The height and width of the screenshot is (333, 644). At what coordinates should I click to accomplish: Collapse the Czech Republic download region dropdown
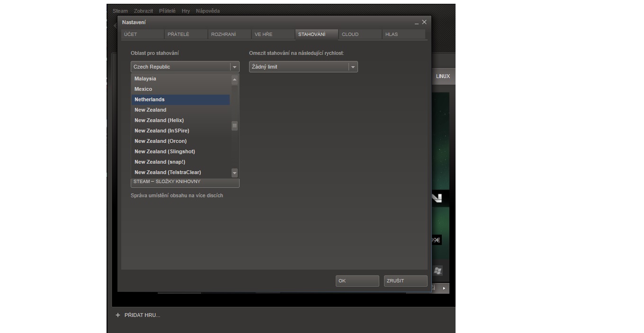[x=185, y=67]
